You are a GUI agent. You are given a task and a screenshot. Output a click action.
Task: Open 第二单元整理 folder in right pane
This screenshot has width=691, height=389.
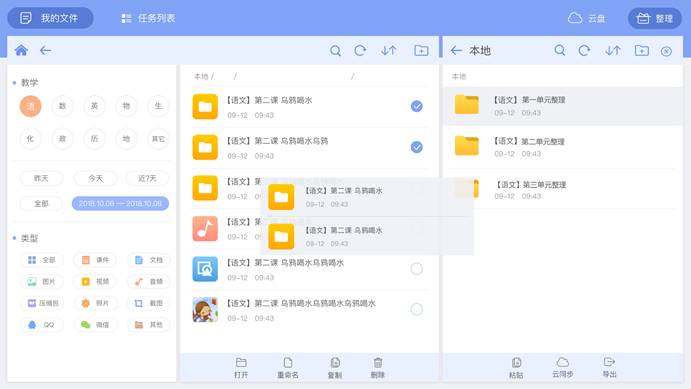click(x=563, y=147)
